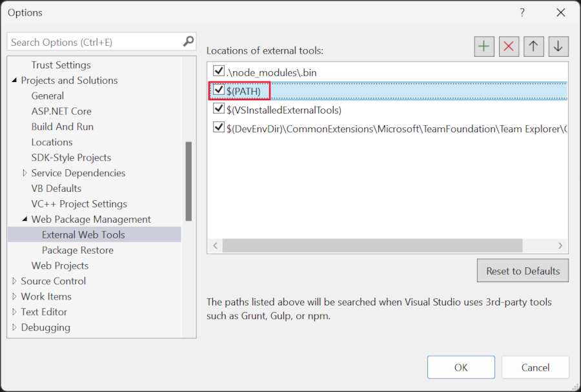The width and height of the screenshot is (581, 392).
Task: Select SDK-Style Projects
Action: point(71,158)
